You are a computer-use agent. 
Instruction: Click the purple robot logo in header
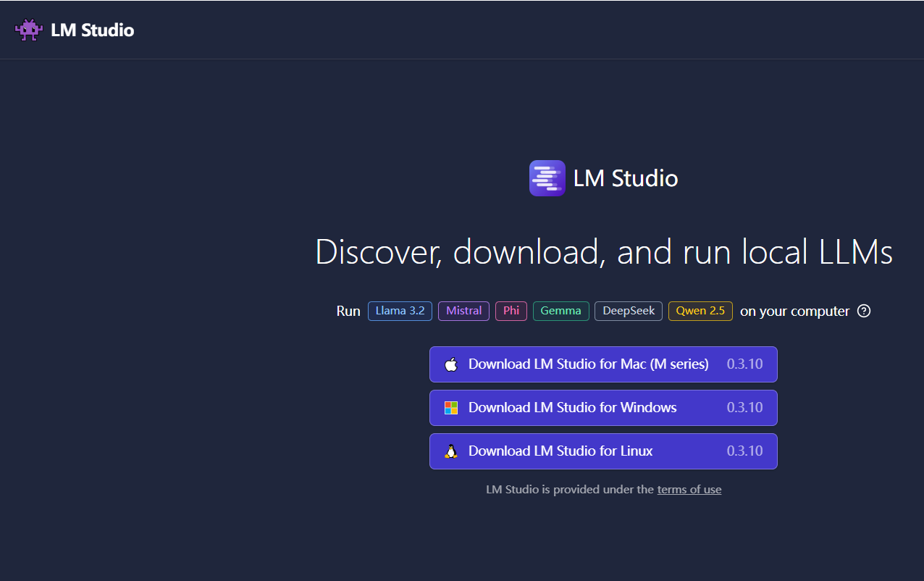[29, 30]
